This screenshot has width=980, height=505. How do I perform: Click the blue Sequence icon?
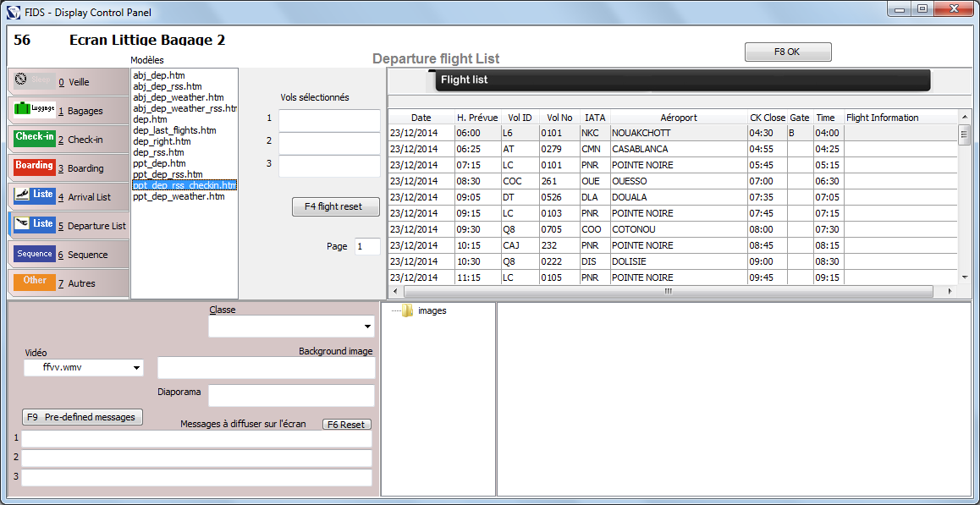(x=35, y=254)
